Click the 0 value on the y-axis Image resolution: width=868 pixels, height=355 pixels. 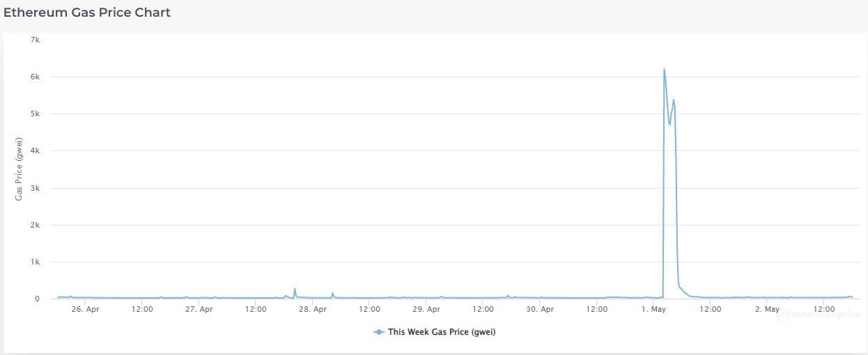click(x=38, y=299)
